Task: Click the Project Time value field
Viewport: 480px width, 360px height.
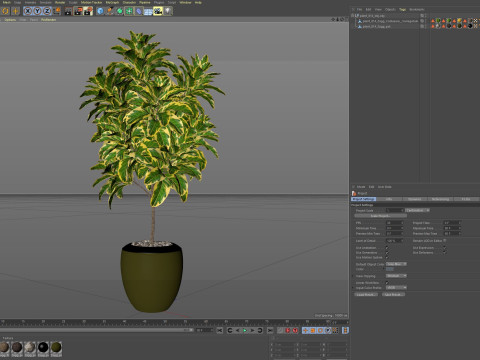Action: click(x=452, y=223)
